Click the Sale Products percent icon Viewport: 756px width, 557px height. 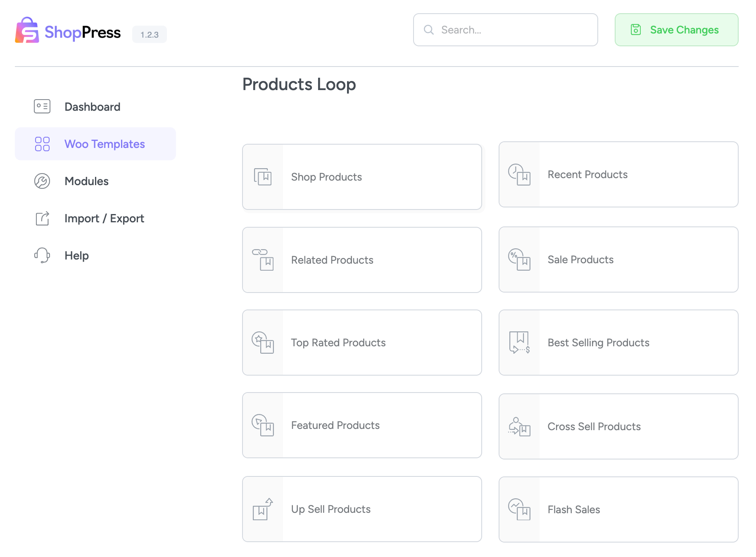(x=520, y=259)
